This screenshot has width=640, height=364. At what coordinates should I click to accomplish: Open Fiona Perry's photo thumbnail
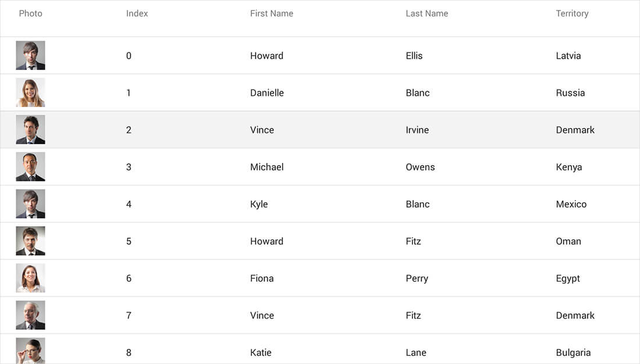pyautogui.click(x=31, y=279)
